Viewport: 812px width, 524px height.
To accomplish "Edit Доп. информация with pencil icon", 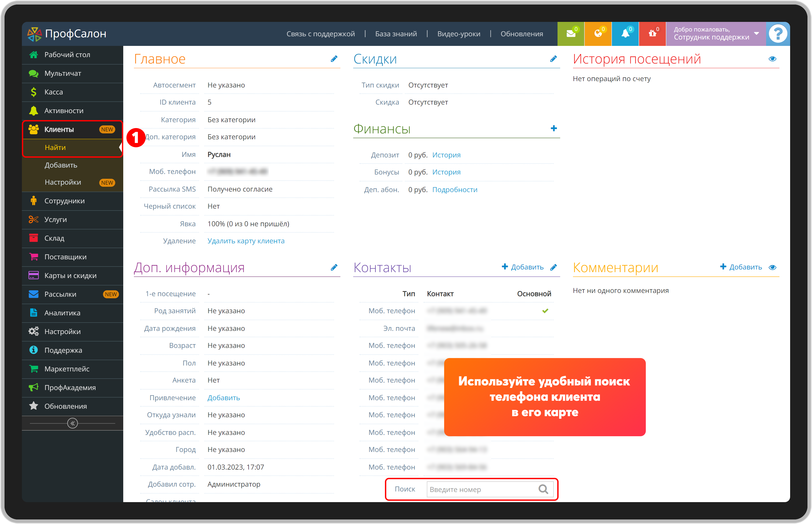I will 334,267.
